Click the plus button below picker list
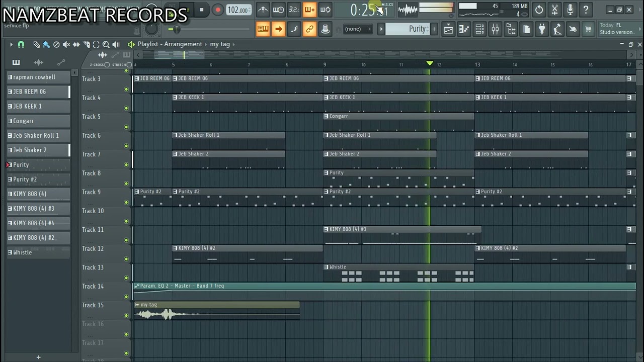The height and width of the screenshot is (362, 644). click(x=38, y=357)
